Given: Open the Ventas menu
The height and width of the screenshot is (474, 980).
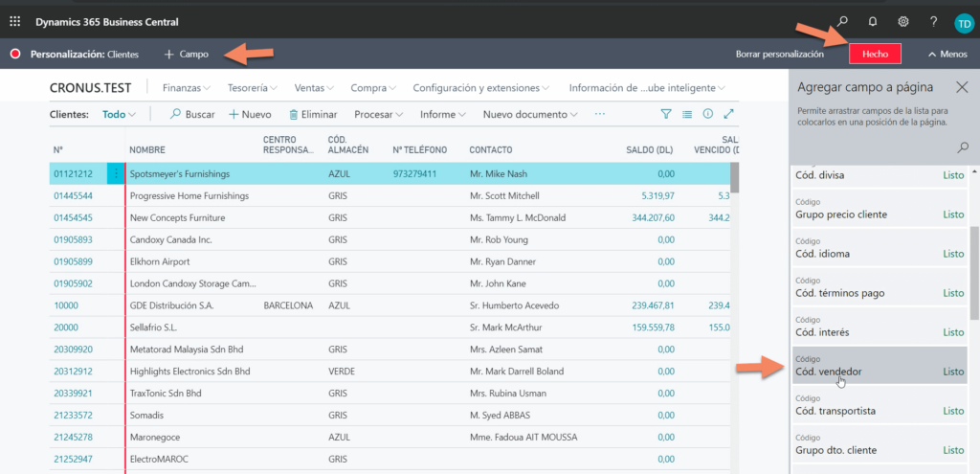Looking at the screenshot, I should point(314,88).
